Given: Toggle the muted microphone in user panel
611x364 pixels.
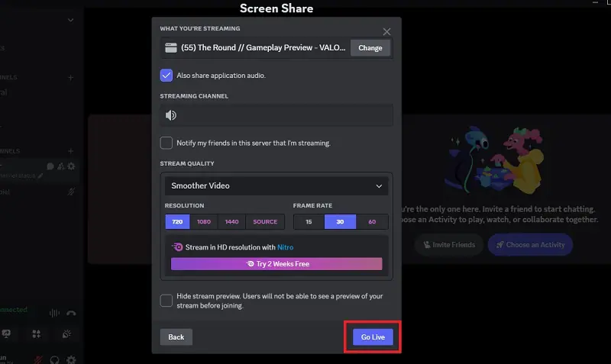Looking at the screenshot, I should tap(37, 360).
